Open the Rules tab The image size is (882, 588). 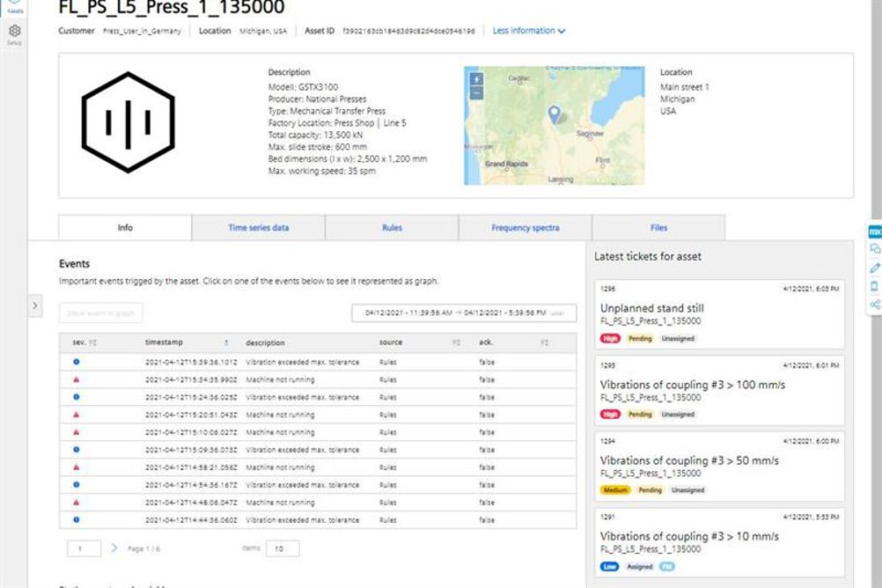[392, 227]
